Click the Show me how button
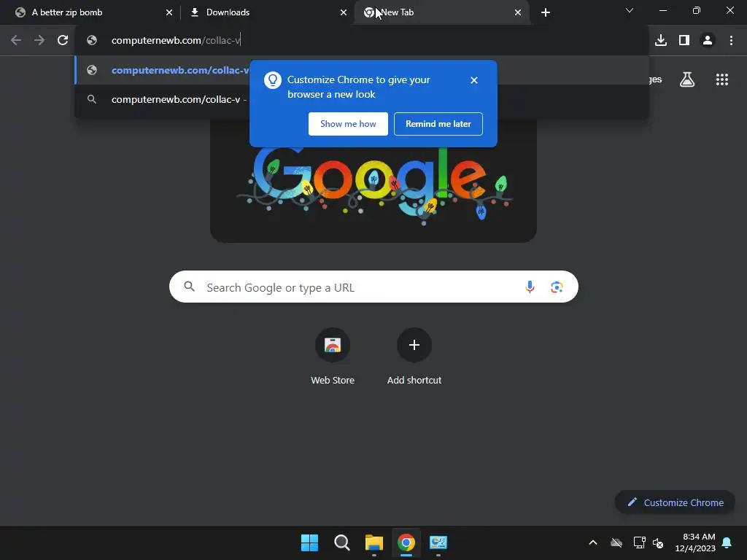Screen dimensions: 747x560 pos(348,124)
